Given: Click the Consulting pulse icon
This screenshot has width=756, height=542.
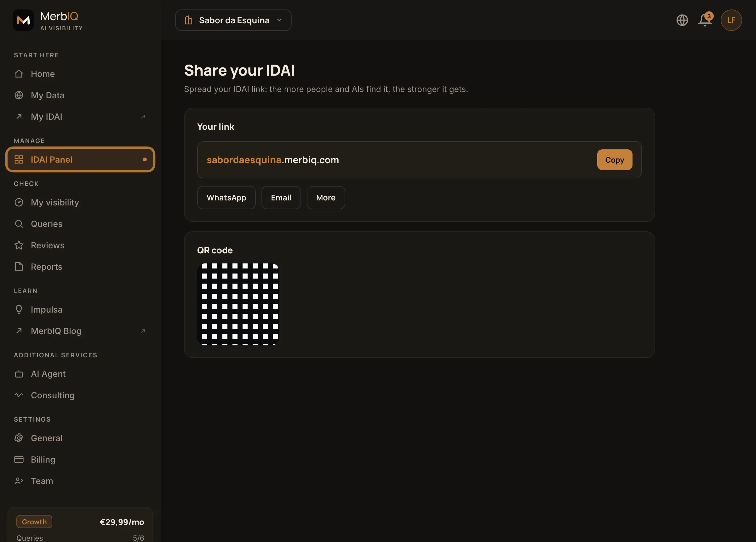Looking at the screenshot, I should click(x=19, y=395).
